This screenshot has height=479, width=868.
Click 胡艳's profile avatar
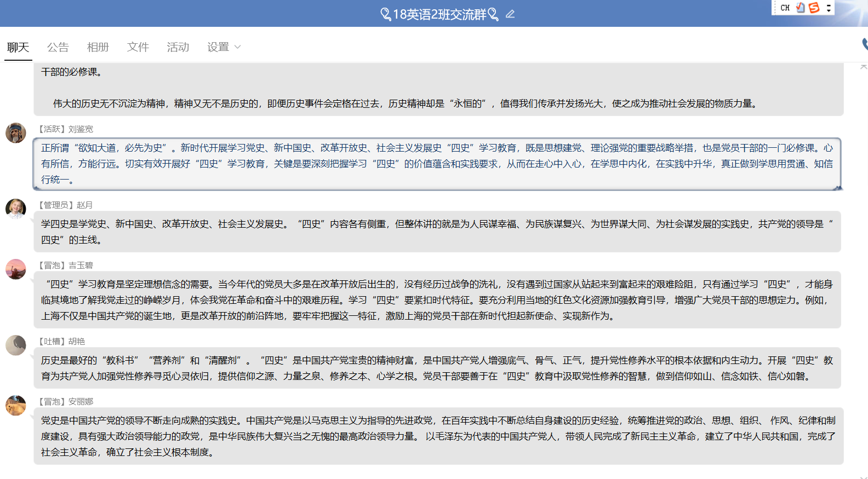pos(16,345)
